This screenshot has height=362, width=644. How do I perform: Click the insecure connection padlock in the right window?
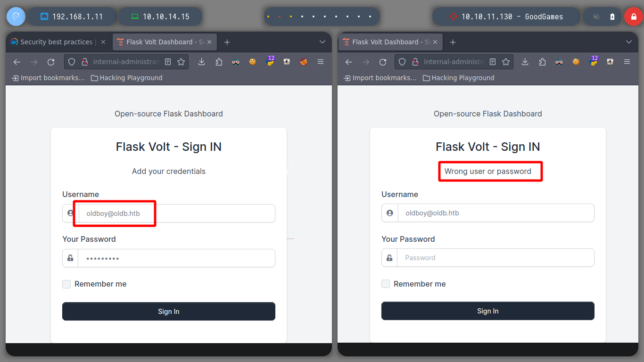tap(415, 62)
